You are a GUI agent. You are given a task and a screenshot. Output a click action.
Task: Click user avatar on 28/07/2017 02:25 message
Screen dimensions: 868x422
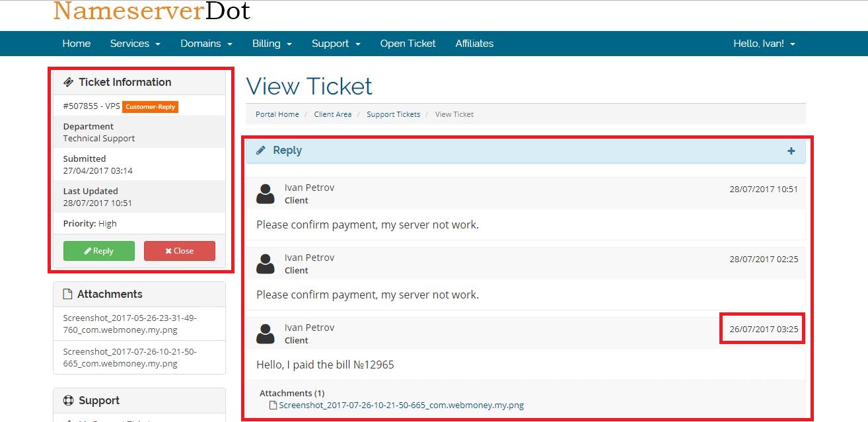[266, 264]
